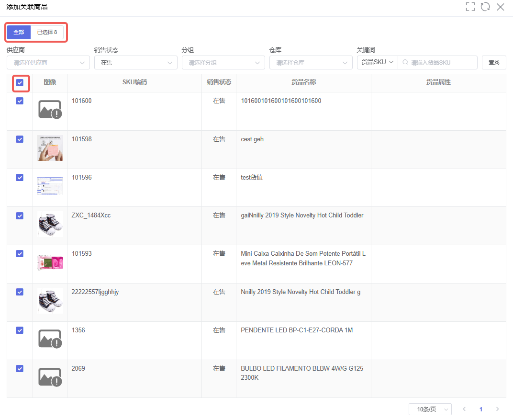Click 在售 status in SKU 2069 row

point(219,369)
